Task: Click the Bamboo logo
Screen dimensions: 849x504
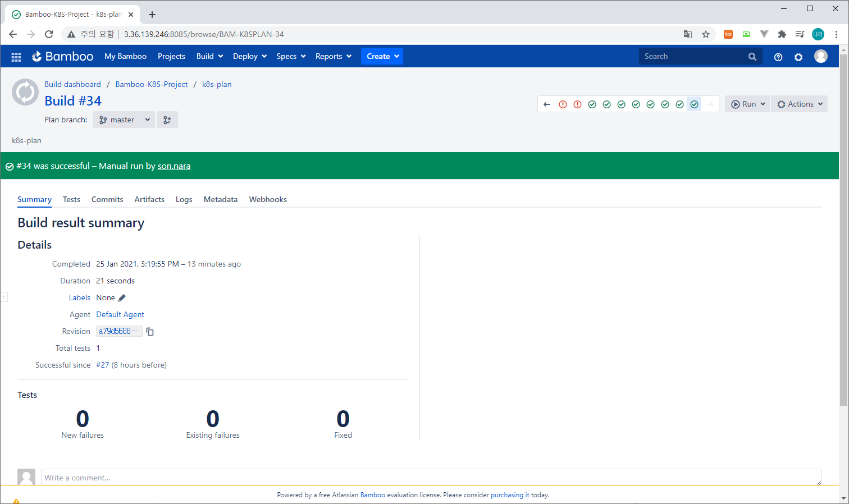Action: click(62, 56)
